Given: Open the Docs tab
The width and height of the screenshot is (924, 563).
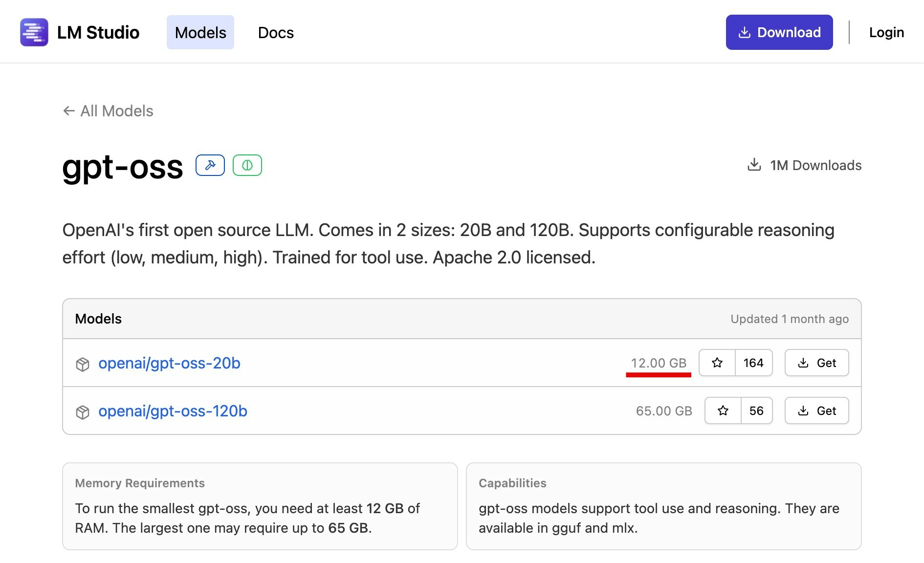Looking at the screenshot, I should (276, 32).
